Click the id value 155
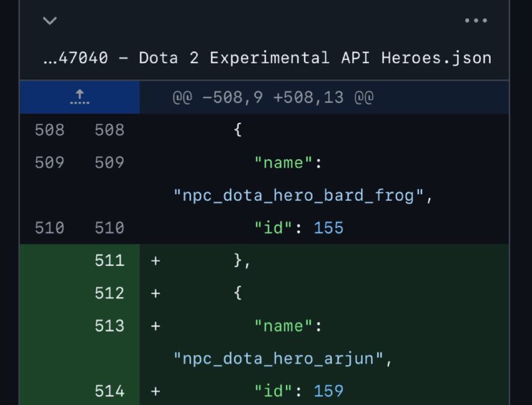 coord(329,228)
